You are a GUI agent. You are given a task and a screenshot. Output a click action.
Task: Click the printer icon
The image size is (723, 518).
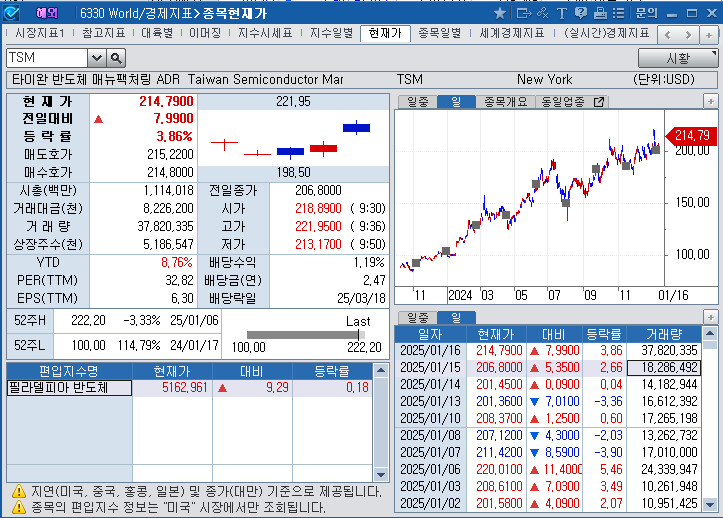(x=600, y=13)
